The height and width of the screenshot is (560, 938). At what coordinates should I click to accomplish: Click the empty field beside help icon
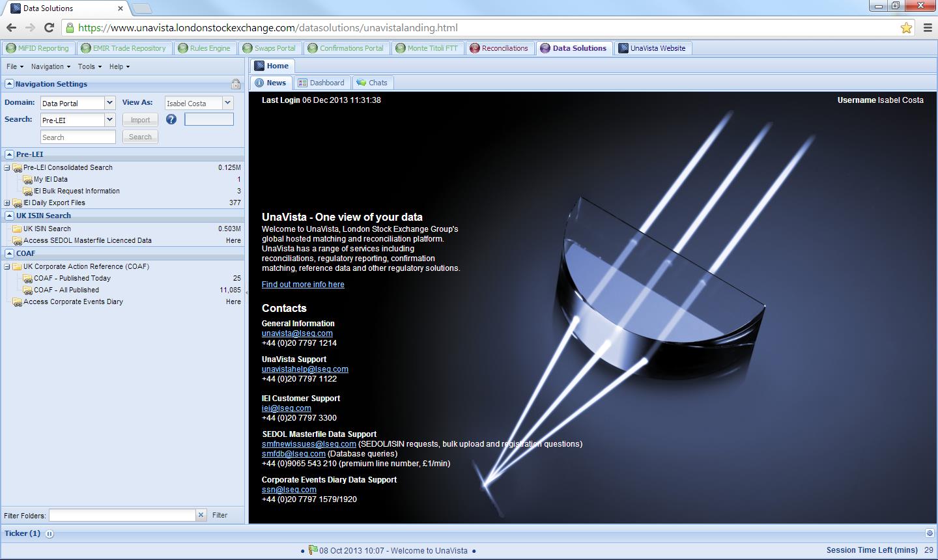click(x=209, y=119)
